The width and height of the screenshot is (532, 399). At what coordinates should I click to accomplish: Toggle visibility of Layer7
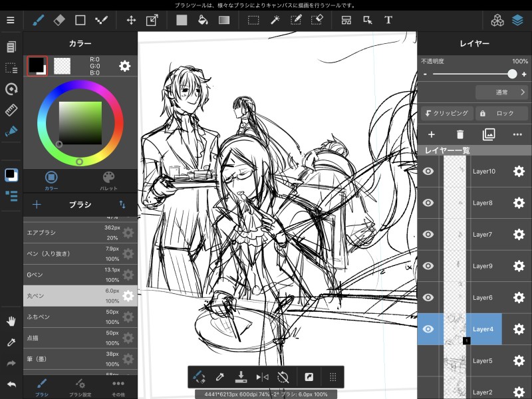pyautogui.click(x=428, y=235)
